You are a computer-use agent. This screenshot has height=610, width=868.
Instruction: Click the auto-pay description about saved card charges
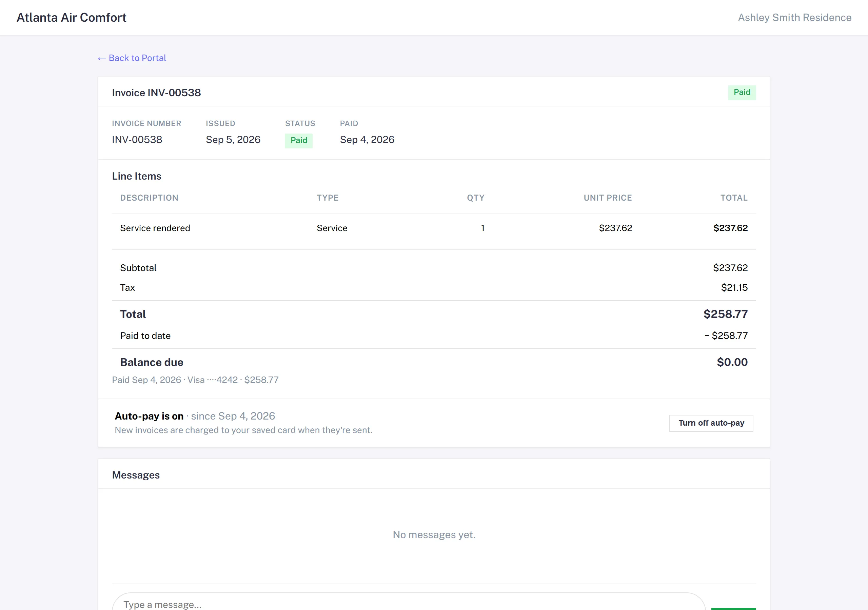243,430
